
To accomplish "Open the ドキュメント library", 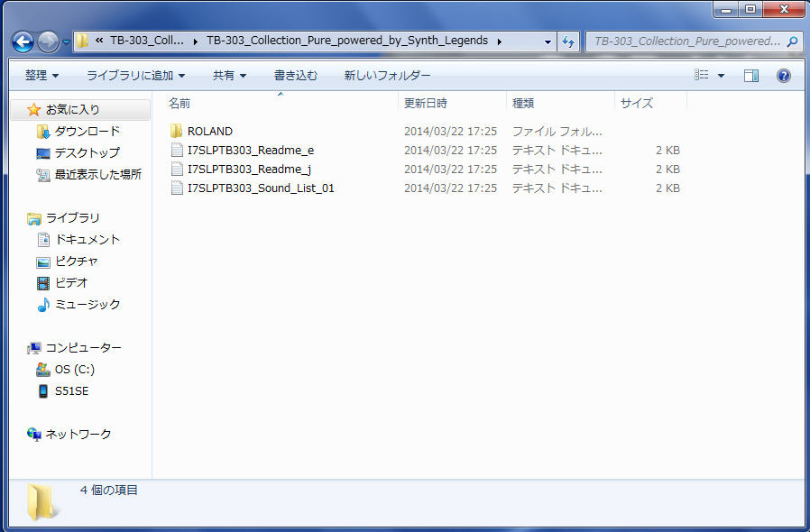I will coord(87,240).
